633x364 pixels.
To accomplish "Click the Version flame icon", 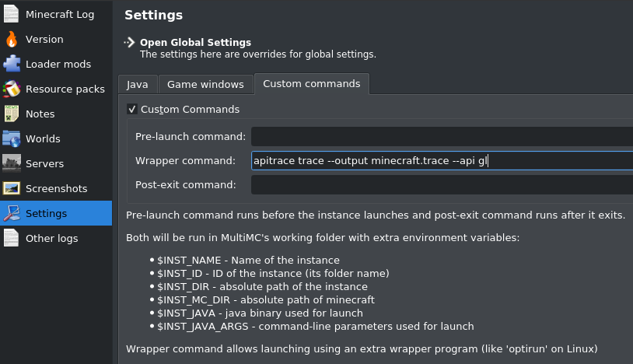I will (x=12, y=39).
